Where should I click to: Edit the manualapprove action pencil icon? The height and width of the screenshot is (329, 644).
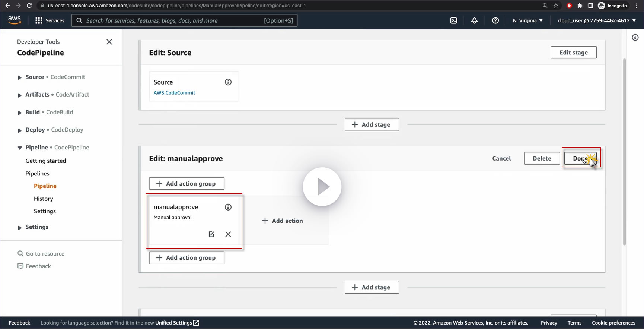[x=211, y=234]
